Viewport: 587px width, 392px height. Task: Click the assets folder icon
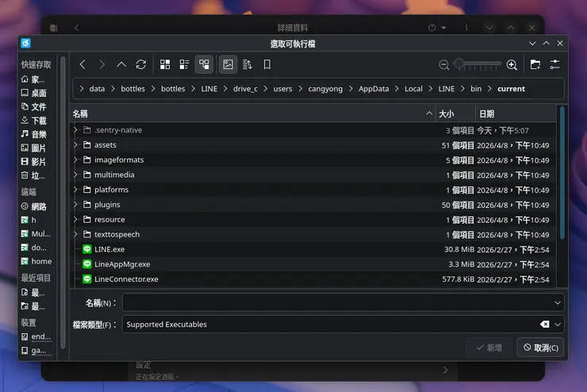click(86, 145)
